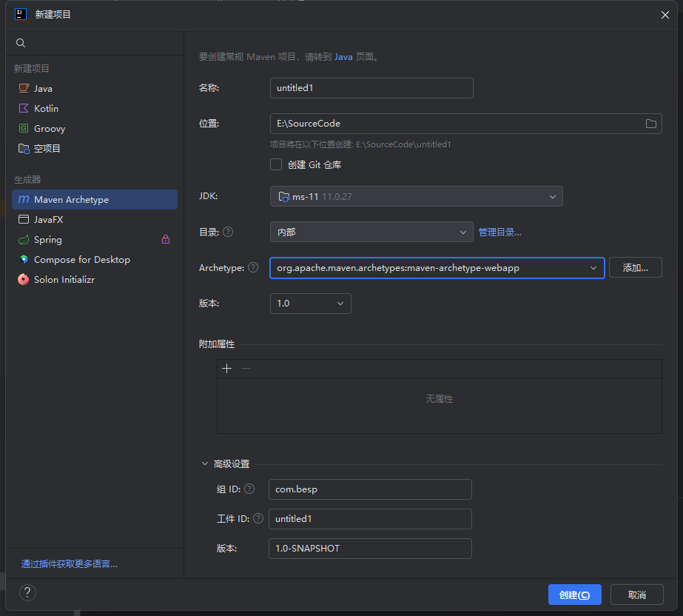Open help tooltip next to 目录 label
This screenshot has width=683, height=616.
click(x=228, y=232)
